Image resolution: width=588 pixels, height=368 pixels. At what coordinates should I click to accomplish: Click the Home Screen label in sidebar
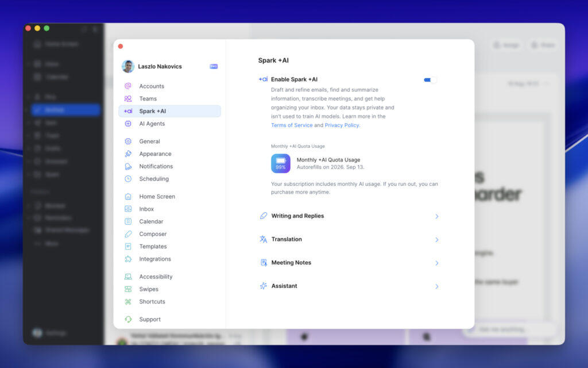(157, 197)
